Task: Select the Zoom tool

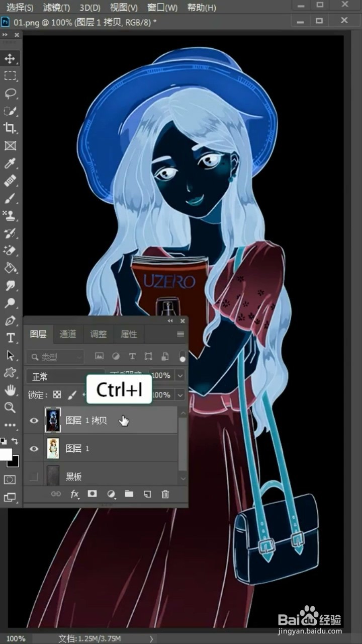Action: (10, 407)
